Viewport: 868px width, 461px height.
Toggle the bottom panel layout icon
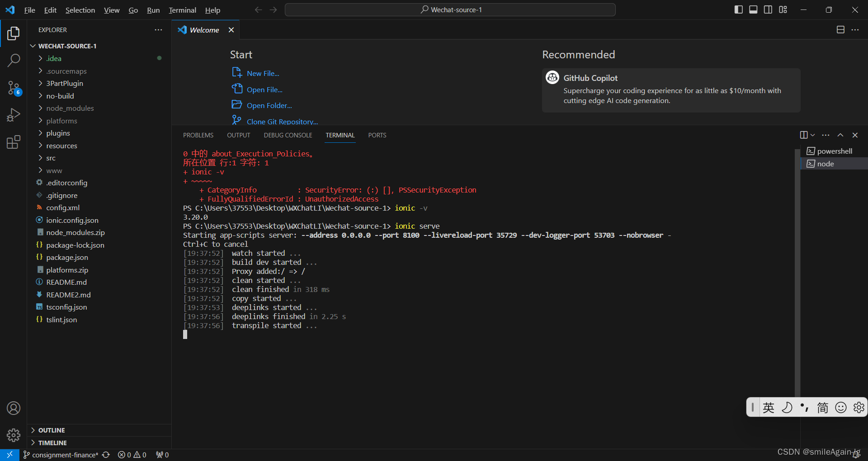(x=753, y=9)
